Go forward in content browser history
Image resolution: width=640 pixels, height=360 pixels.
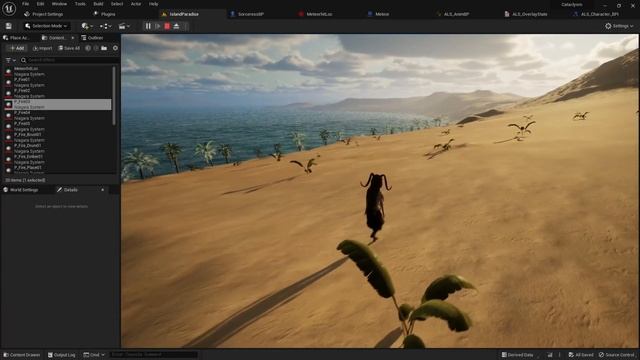[96, 48]
